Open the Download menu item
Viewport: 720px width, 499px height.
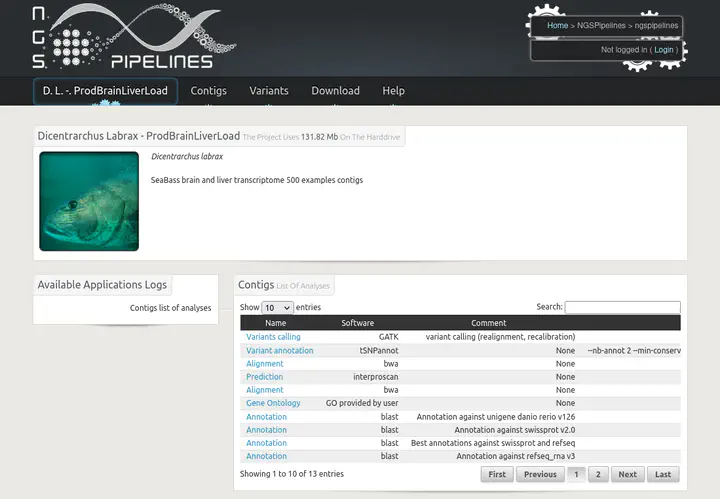335,91
